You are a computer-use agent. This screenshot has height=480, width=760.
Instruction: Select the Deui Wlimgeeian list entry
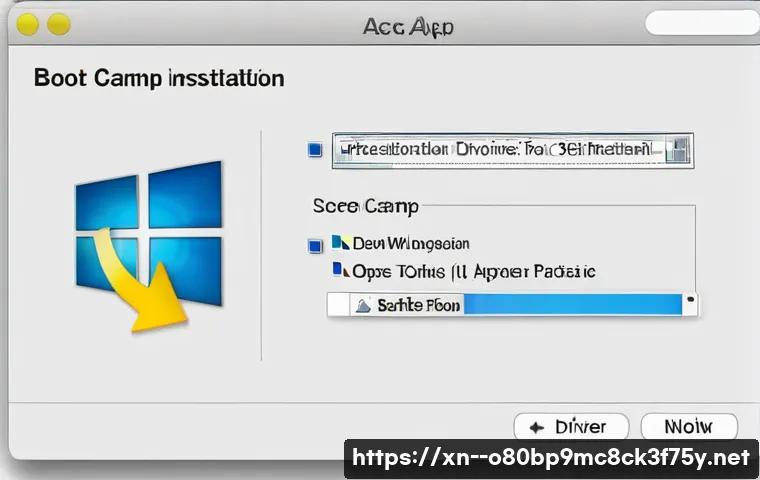pos(410,243)
